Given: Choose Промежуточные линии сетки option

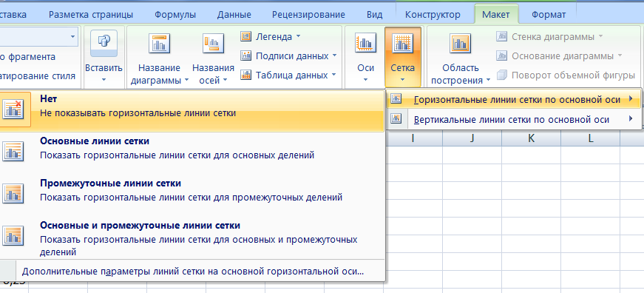Looking at the screenshot, I should coord(191,190).
